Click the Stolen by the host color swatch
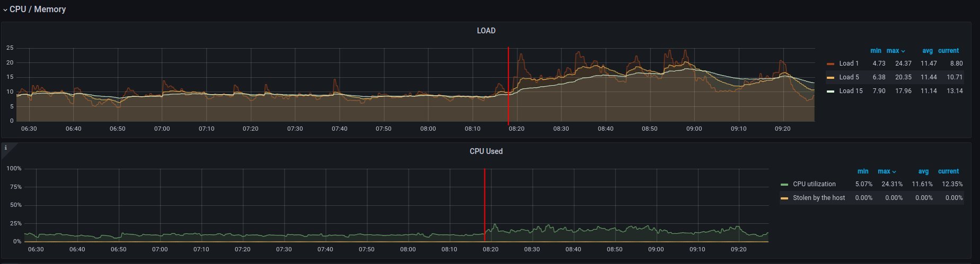The width and height of the screenshot is (980, 264). [x=784, y=198]
